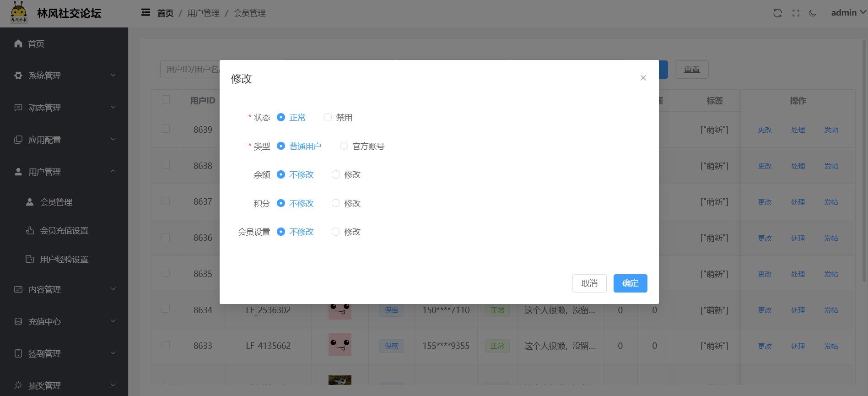Expand the 抽奖管理 menu chevron
868x396 pixels.
pyautogui.click(x=113, y=385)
